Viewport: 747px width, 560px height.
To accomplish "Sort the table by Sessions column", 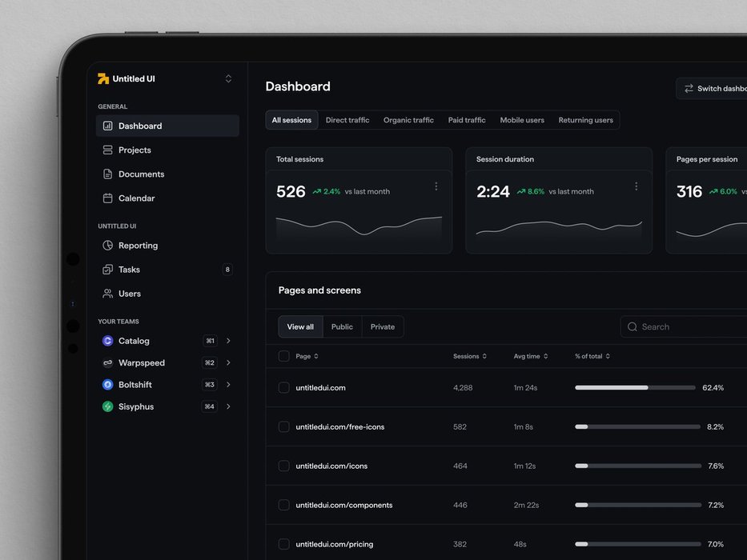I will click(x=469, y=356).
